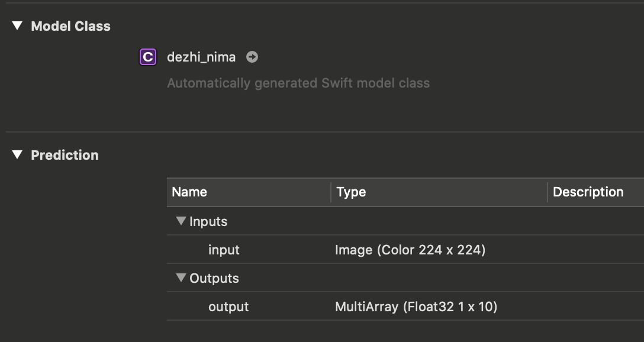Click the Prediction section disclosure icon
Image resolution: width=644 pixels, height=342 pixels.
pos(17,155)
